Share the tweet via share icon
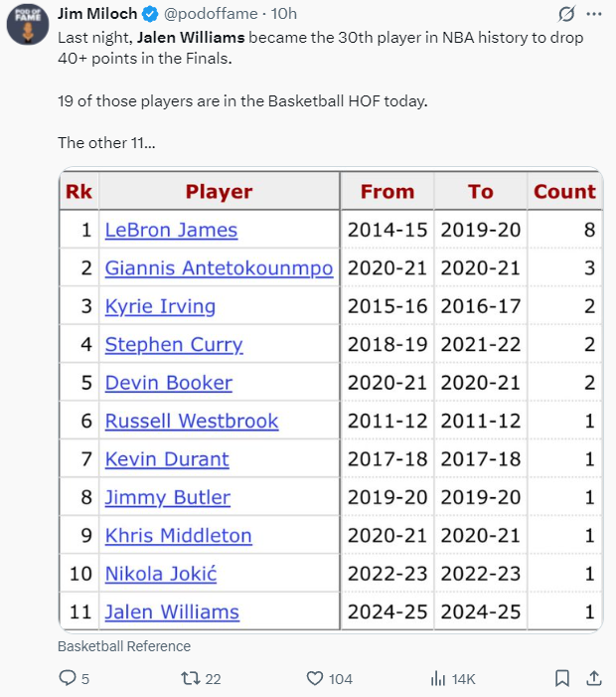 tap(593, 678)
